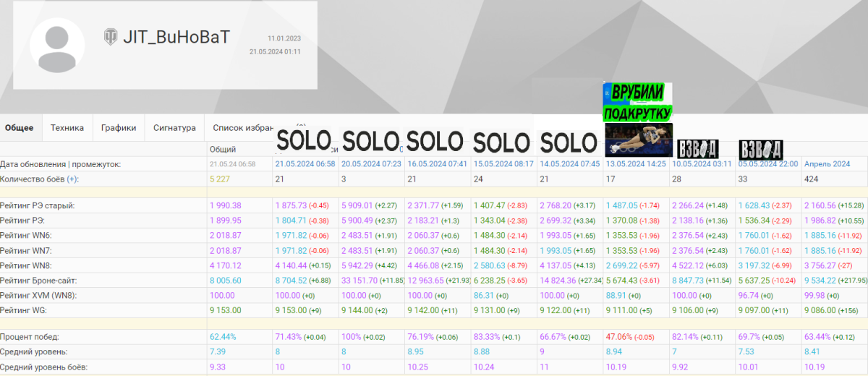This screenshot has width=868, height=376.
Task: Select the 21.05.24 06:58 overall update date
Action: (x=233, y=164)
